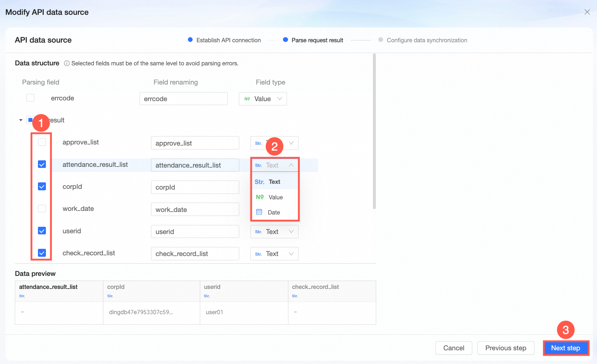
Task: Go back with Previous step button
Action: [506, 348]
